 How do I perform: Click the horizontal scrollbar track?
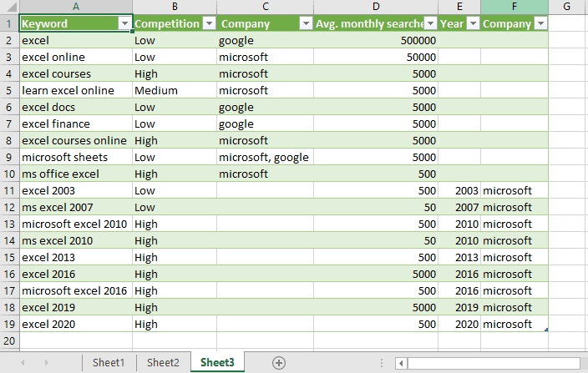coord(494,363)
